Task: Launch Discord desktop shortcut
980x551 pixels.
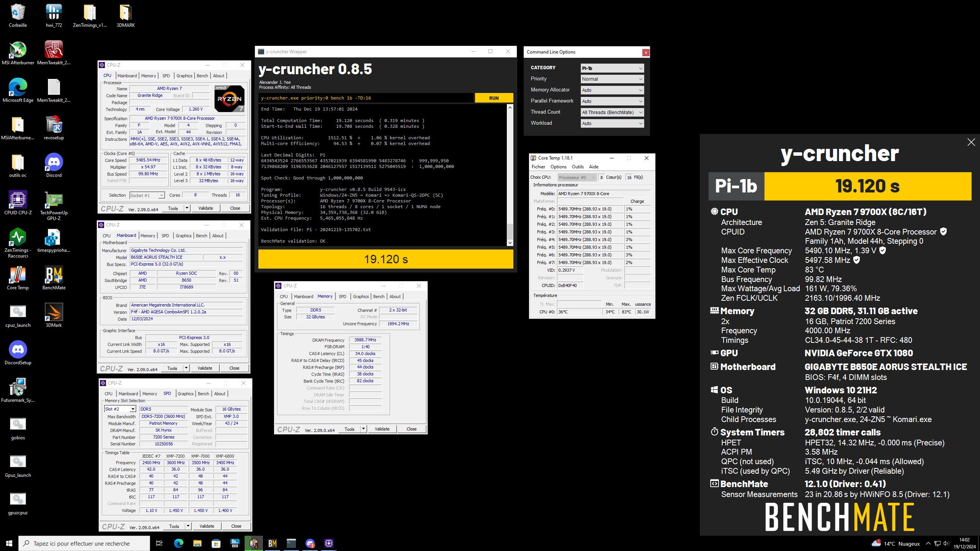Action: click(x=54, y=165)
